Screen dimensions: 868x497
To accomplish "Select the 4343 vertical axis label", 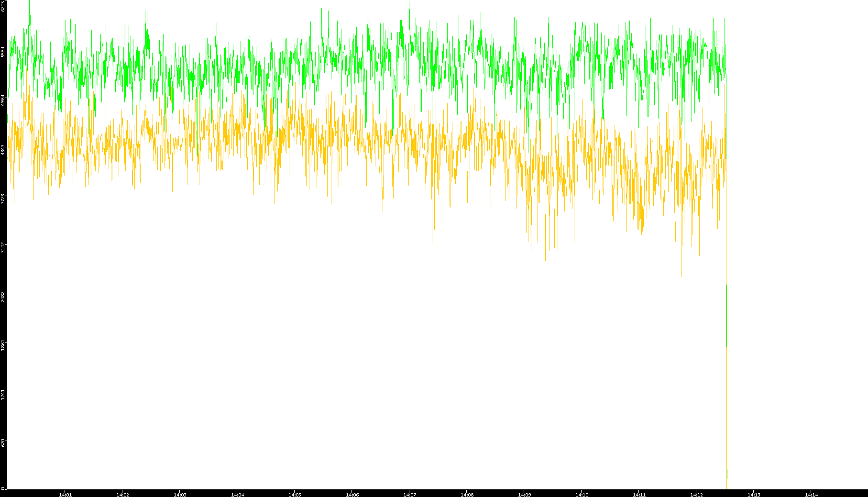I will [3, 150].
